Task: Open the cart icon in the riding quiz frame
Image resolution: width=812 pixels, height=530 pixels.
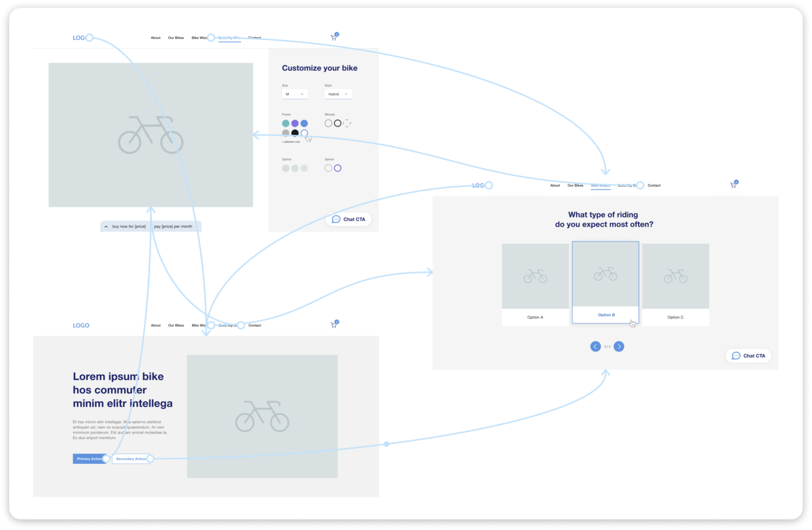Action: pyautogui.click(x=733, y=185)
